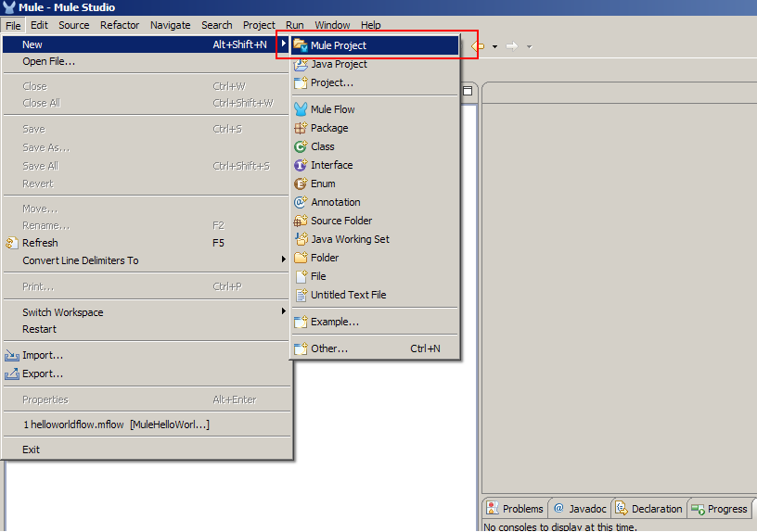Click the new File icon
Screen dimensions: 757x532
pos(301,276)
